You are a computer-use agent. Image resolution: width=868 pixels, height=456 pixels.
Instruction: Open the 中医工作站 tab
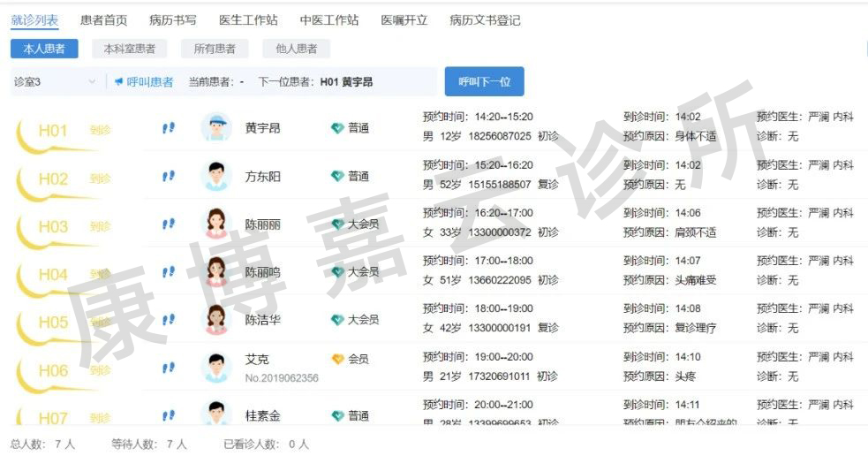[329, 19]
